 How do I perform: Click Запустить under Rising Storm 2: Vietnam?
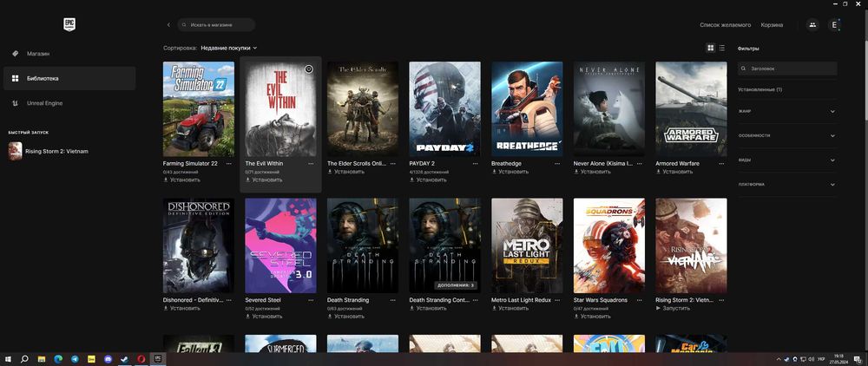[673, 309]
